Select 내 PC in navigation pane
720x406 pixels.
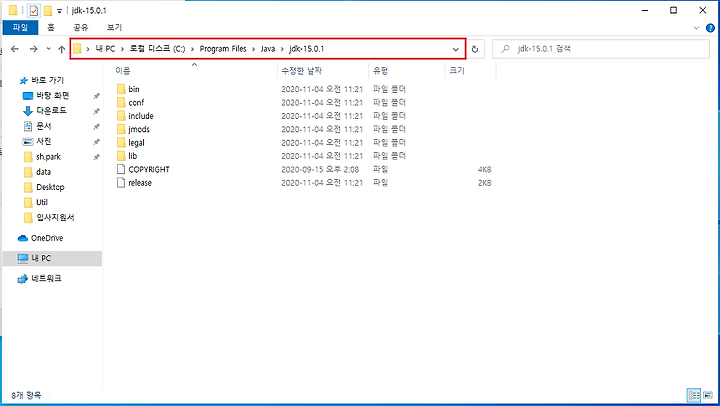coord(52,258)
